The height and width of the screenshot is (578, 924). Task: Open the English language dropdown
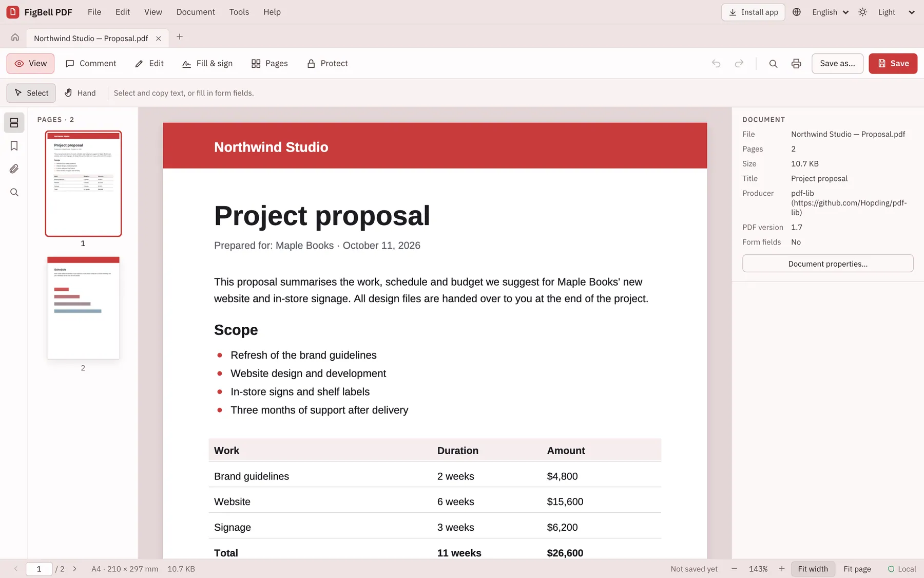(x=830, y=12)
